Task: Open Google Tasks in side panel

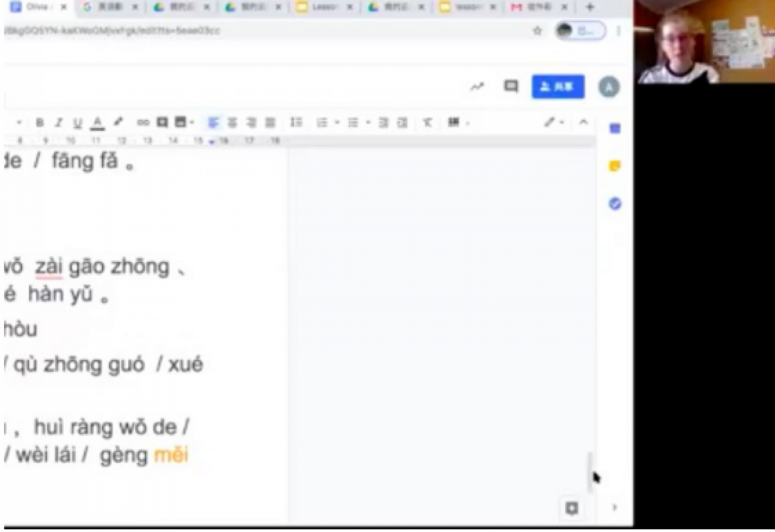Action: tap(615, 204)
